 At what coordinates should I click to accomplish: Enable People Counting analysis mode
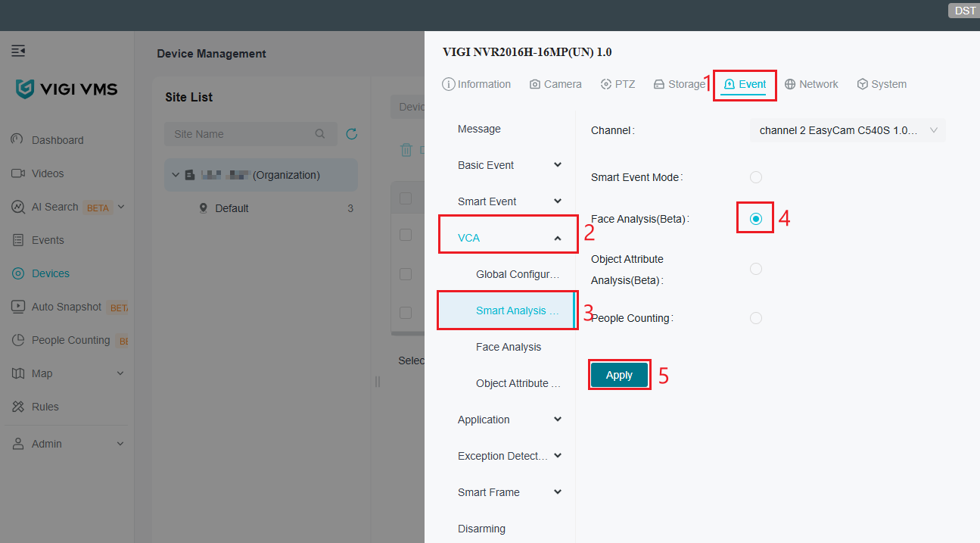[755, 317]
